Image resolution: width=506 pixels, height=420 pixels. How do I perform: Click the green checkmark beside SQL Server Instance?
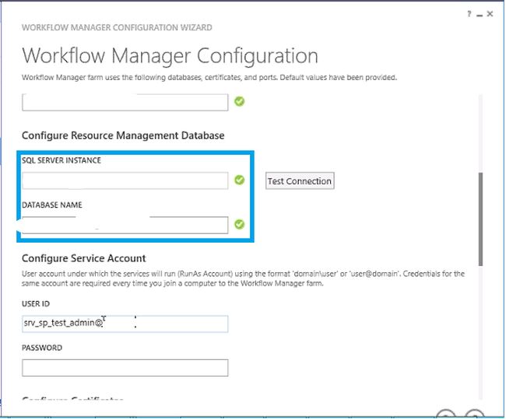240,180
